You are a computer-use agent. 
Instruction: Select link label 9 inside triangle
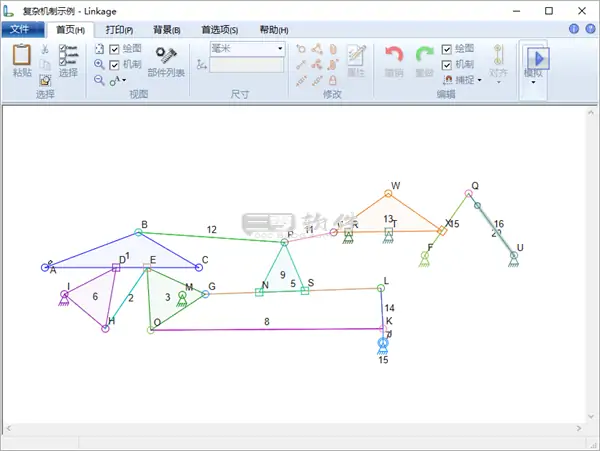click(x=282, y=274)
